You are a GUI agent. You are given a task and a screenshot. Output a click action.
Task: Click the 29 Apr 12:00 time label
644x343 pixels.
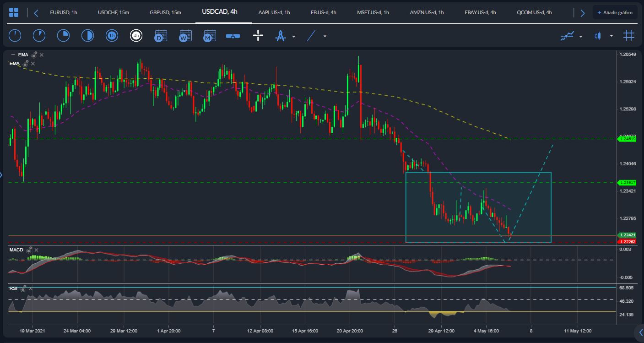coord(441,330)
